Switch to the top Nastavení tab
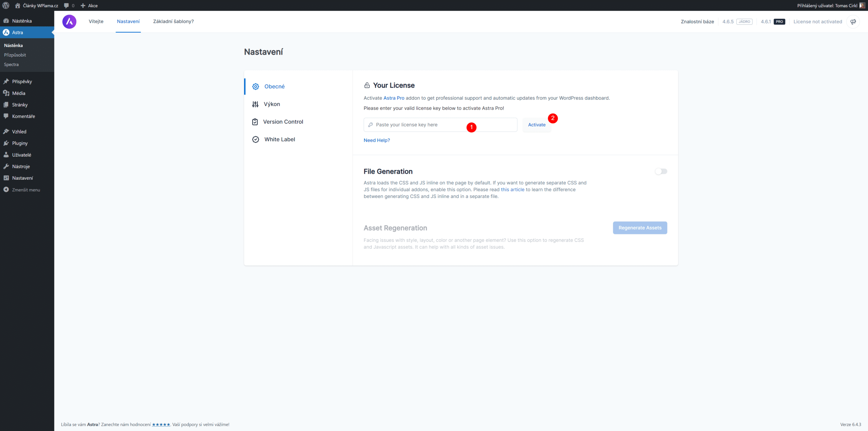The image size is (868, 431). [x=128, y=21]
